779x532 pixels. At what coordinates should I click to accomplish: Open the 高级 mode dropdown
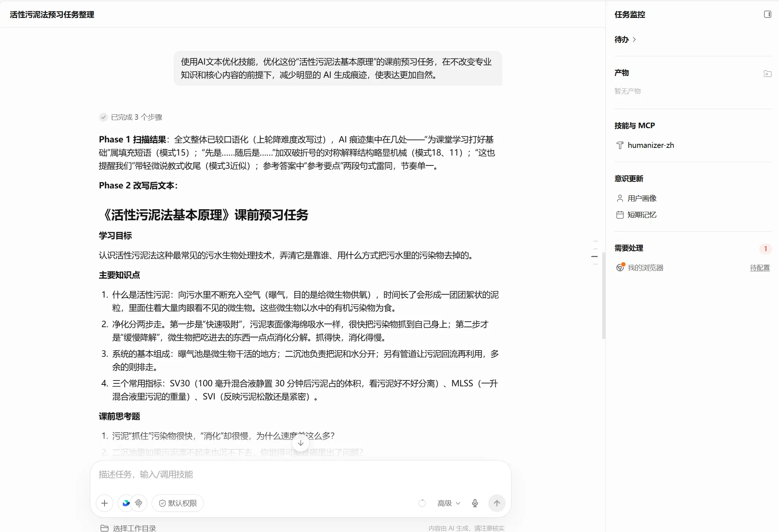tap(449, 503)
